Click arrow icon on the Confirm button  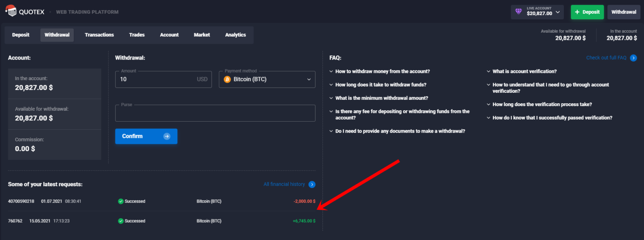[167, 136]
